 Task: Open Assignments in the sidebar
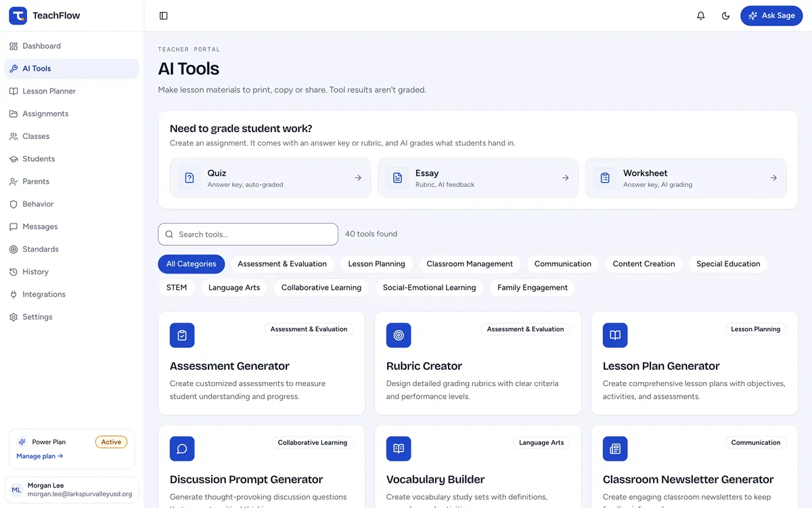point(72,114)
